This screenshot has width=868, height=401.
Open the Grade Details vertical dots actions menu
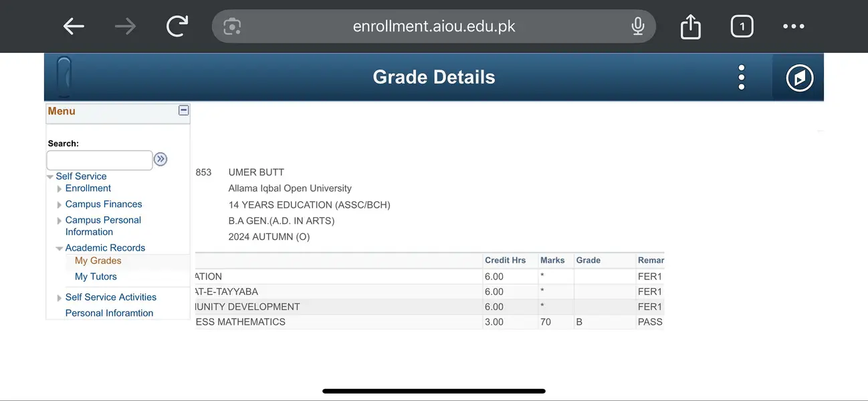click(741, 78)
